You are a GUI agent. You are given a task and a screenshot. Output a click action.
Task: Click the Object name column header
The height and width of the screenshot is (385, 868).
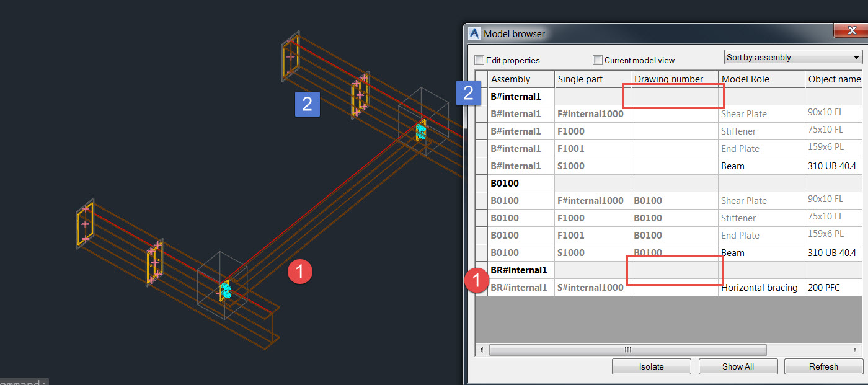(x=835, y=79)
